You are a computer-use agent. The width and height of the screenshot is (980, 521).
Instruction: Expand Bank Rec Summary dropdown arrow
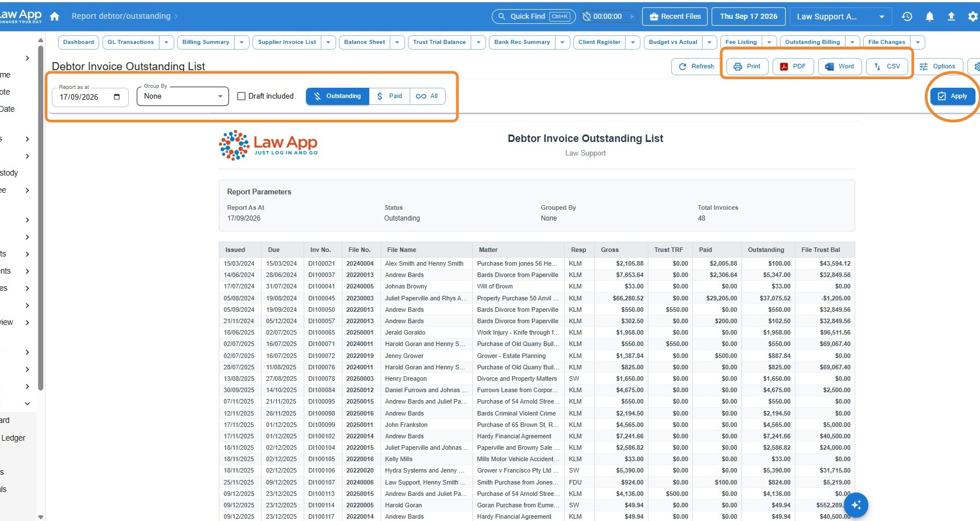click(x=562, y=42)
